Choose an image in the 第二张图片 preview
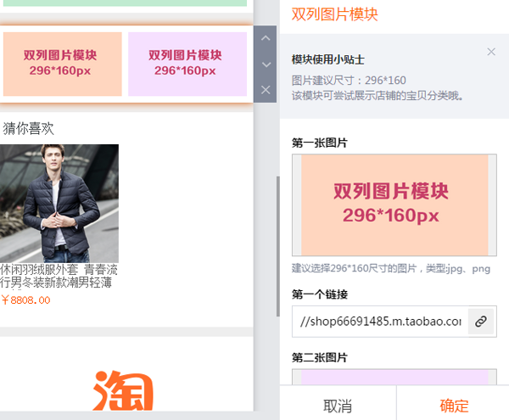Viewport: 509px width, 420px height. point(394,378)
